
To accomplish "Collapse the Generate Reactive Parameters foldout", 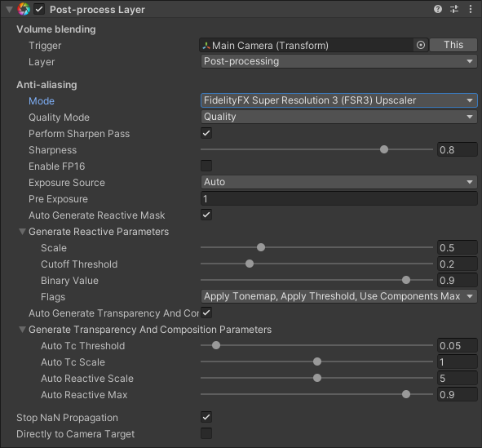I will pos(22,231).
